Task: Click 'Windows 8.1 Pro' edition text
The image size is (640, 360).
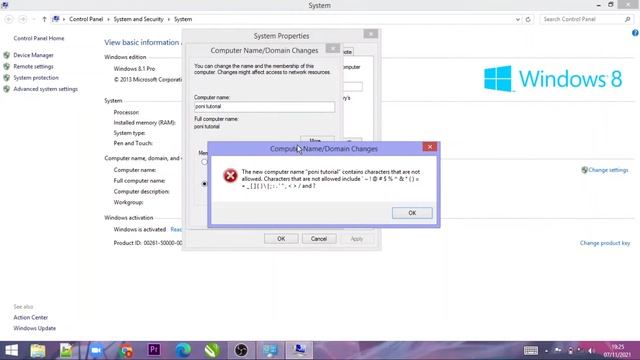Action: tap(134, 69)
